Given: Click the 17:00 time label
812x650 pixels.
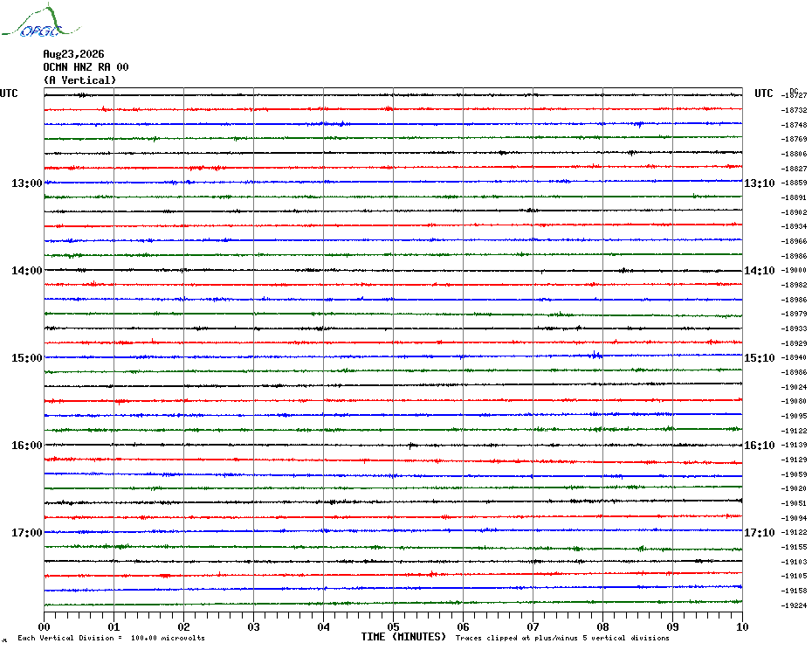Looking at the screenshot, I should [x=27, y=533].
